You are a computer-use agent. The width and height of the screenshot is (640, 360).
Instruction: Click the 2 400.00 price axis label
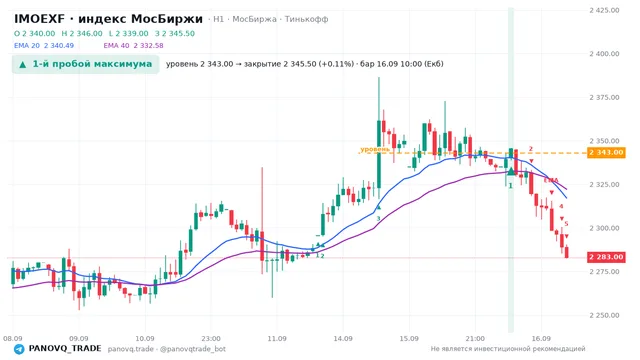coord(604,54)
